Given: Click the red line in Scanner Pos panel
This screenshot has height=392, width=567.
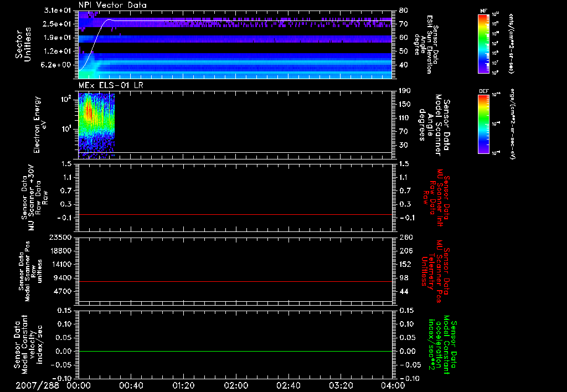Looking at the screenshot, I should (x=235, y=281).
